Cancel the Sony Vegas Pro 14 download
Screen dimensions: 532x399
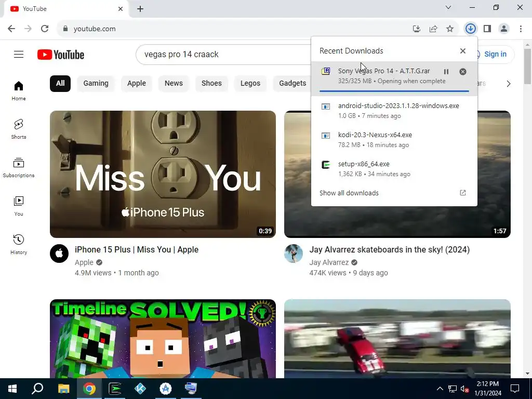(463, 72)
